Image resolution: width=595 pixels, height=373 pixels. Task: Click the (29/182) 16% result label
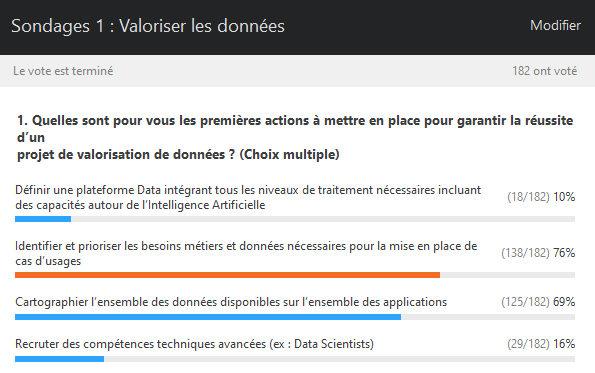541,344
